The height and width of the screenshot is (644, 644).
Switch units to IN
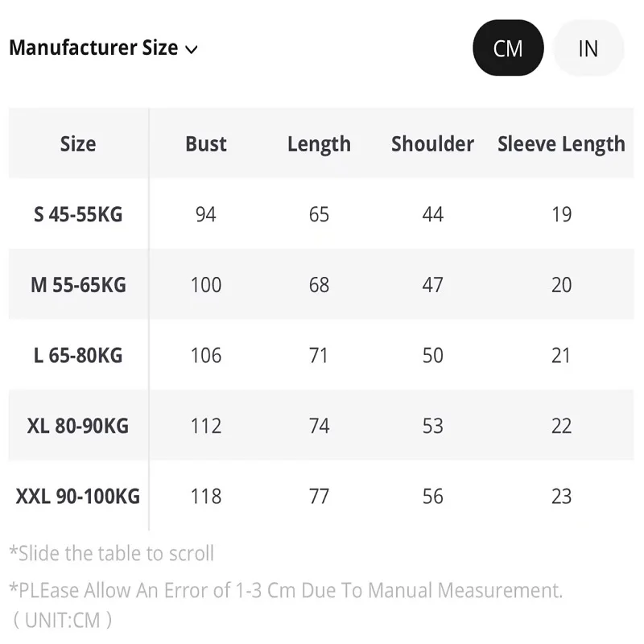[x=588, y=48]
